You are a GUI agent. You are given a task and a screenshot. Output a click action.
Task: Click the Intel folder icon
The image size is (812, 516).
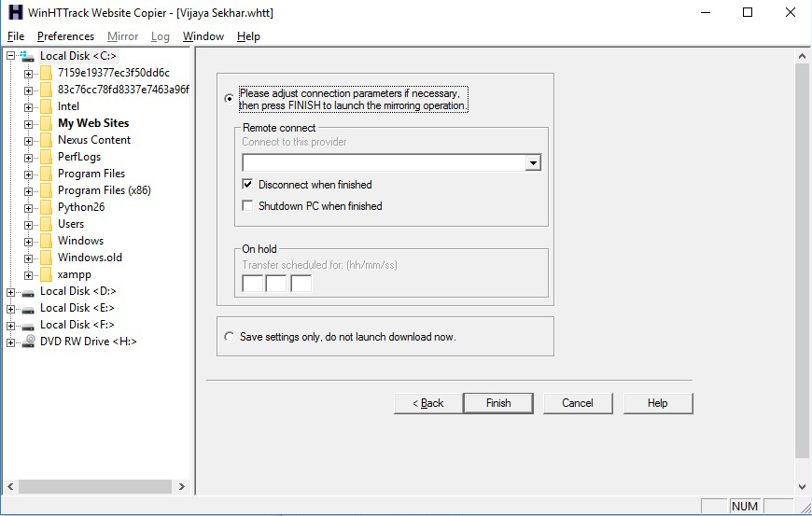[x=46, y=106]
